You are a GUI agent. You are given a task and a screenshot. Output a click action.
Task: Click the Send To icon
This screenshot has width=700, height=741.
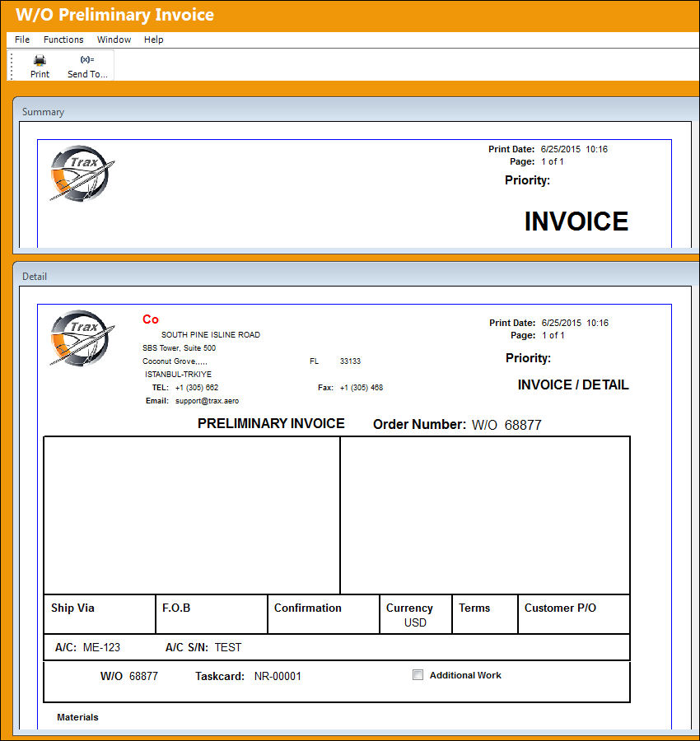click(x=87, y=59)
